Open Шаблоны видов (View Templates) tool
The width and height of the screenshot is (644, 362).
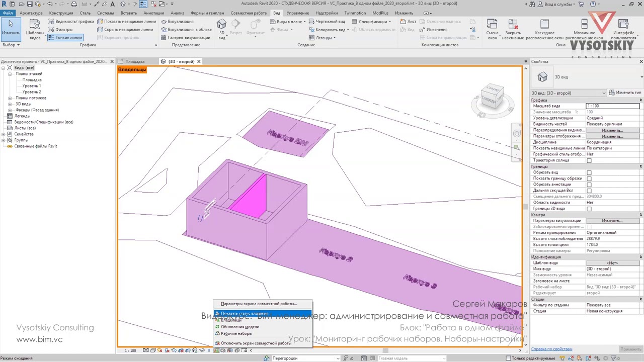35,29
